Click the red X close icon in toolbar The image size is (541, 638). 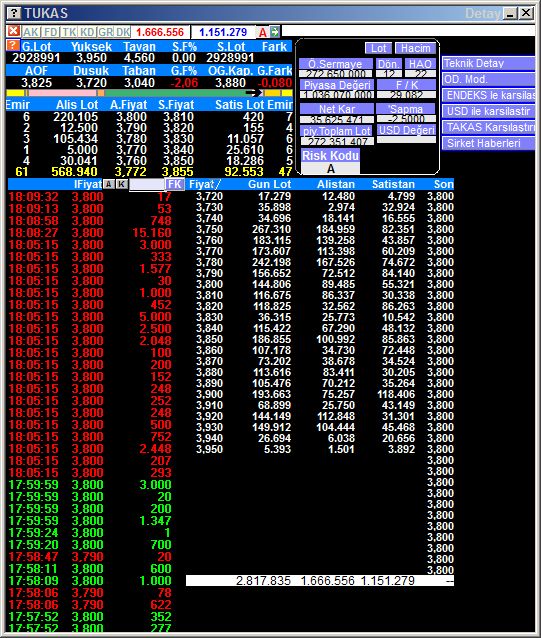[14, 31]
